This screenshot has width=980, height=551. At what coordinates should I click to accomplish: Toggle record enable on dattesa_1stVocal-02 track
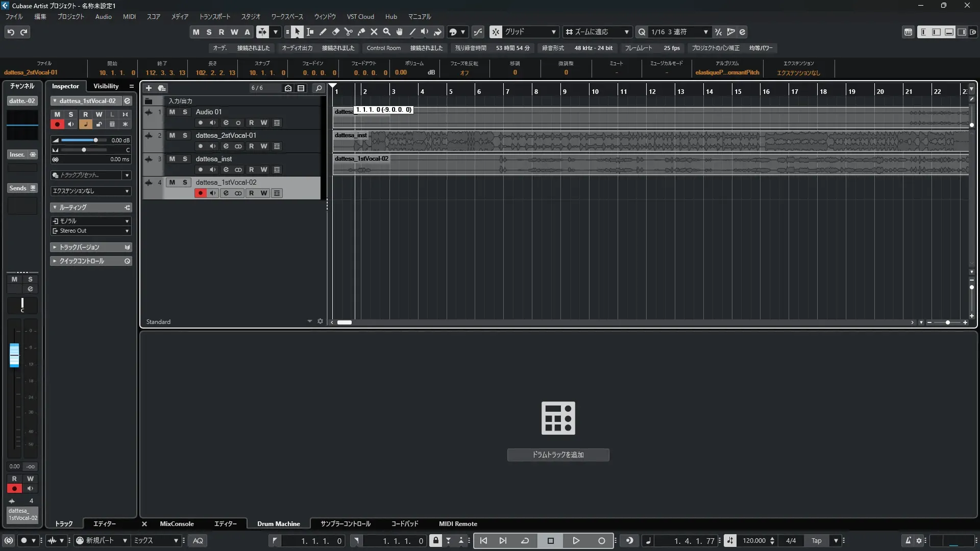click(200, 193)
